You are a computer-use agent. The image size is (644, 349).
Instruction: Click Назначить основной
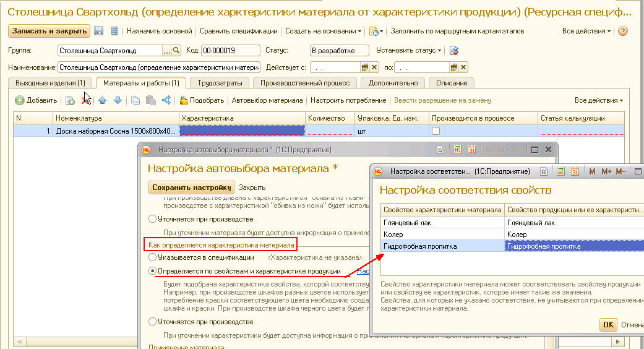coord(160,31)
